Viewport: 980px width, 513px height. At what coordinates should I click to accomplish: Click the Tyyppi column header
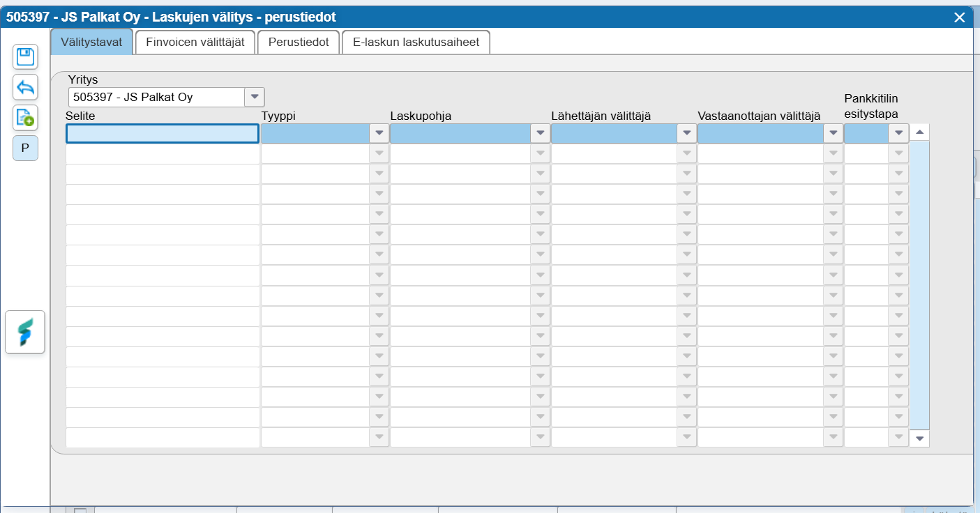point(278,116)
